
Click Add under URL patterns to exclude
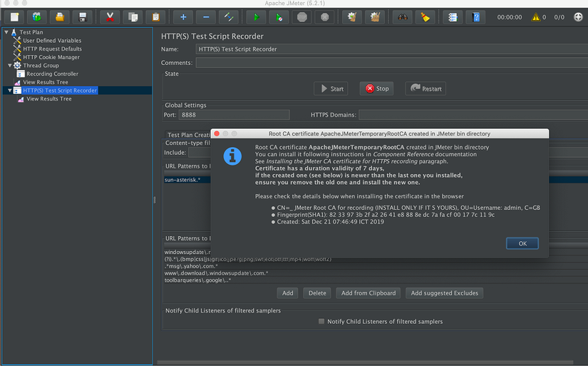[288, 293]
